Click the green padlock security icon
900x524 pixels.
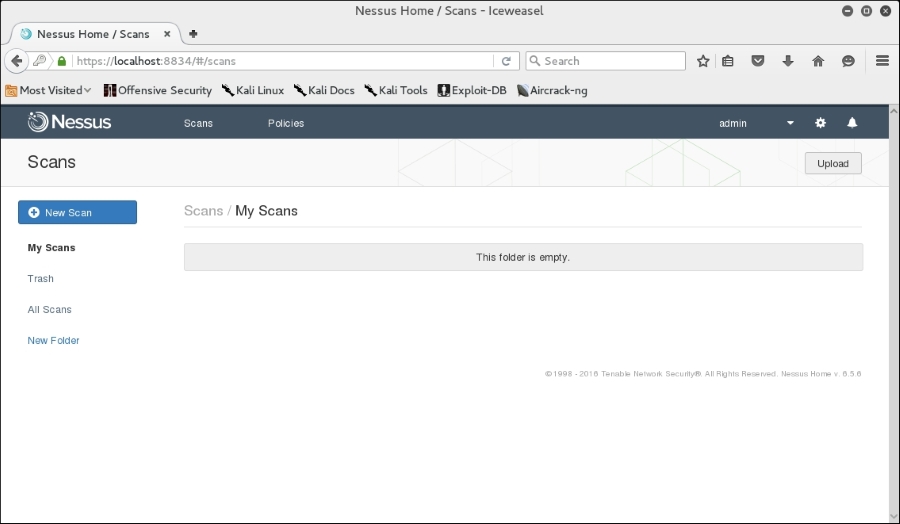(62, 61)
